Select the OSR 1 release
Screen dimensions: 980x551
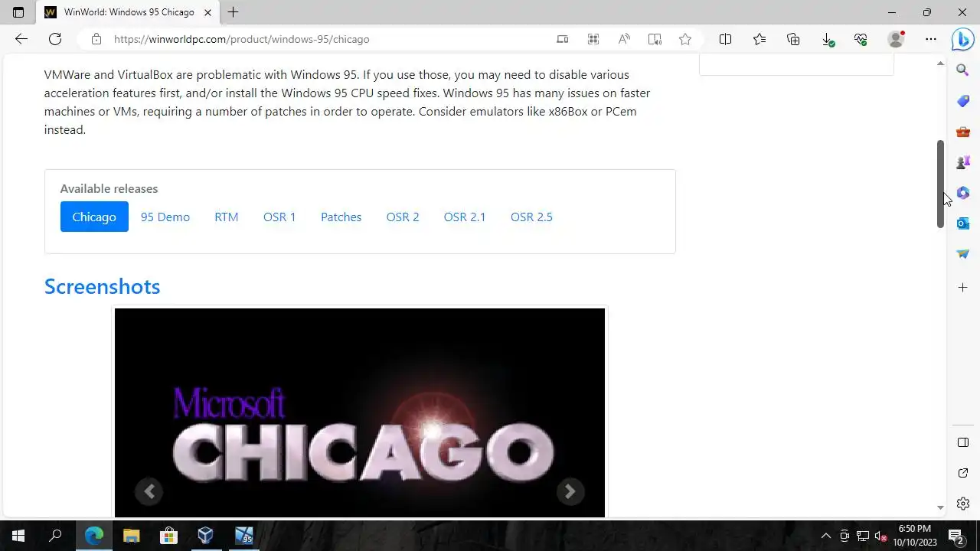pyautogui.click(x=279, y=217)
